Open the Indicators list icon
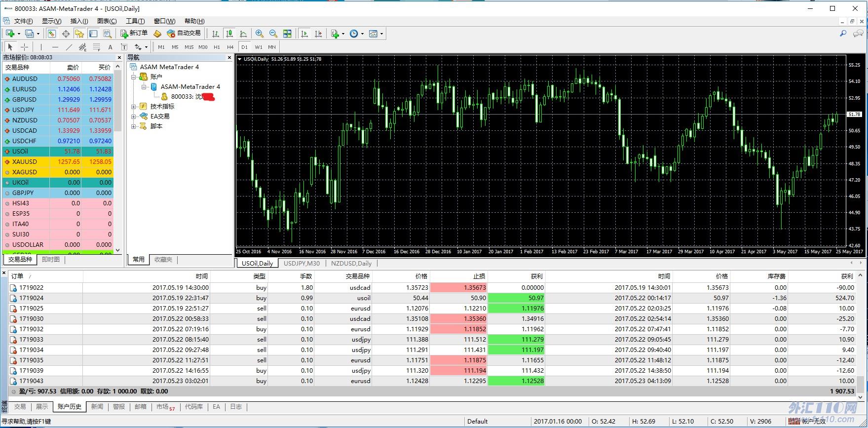 (x=335, y=34)
